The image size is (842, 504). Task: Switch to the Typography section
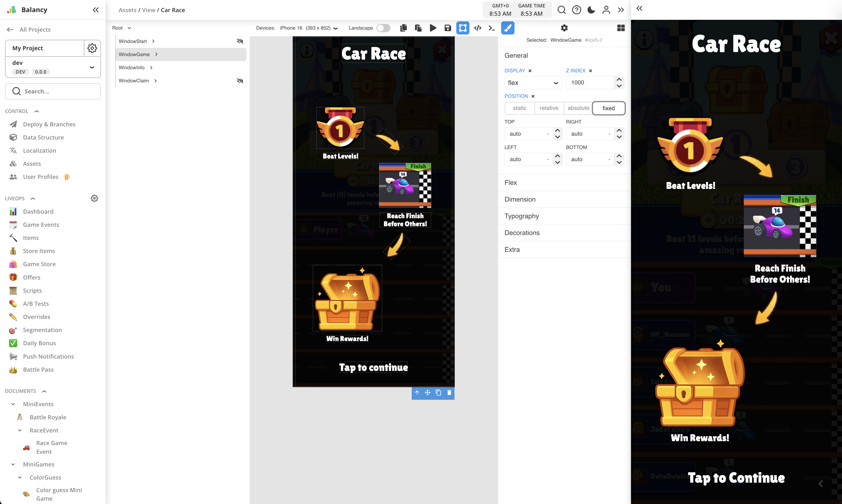(522, 216)
